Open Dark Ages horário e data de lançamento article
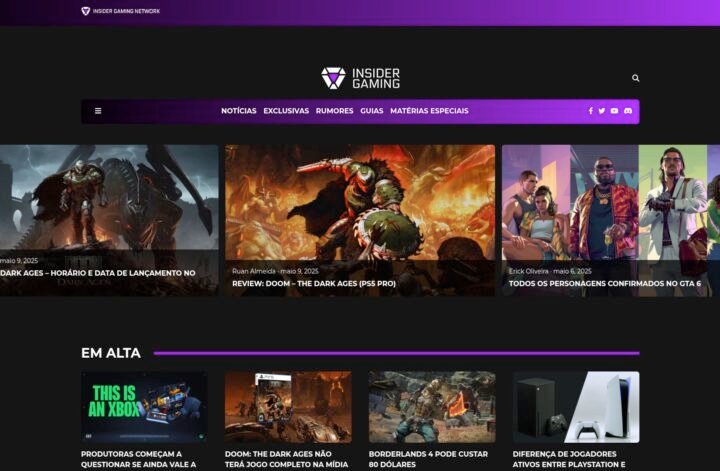Screen dimensions: 720x471 (98, 273)
